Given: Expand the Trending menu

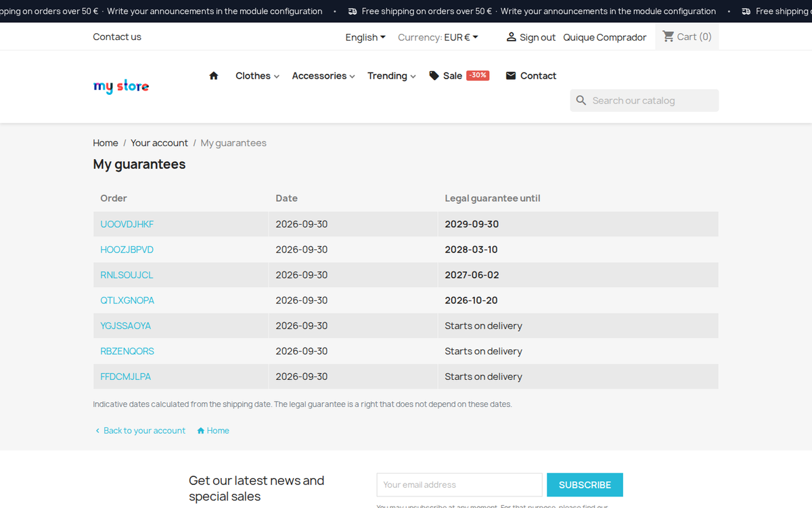Looking at the screenshot, I should 392,76.
